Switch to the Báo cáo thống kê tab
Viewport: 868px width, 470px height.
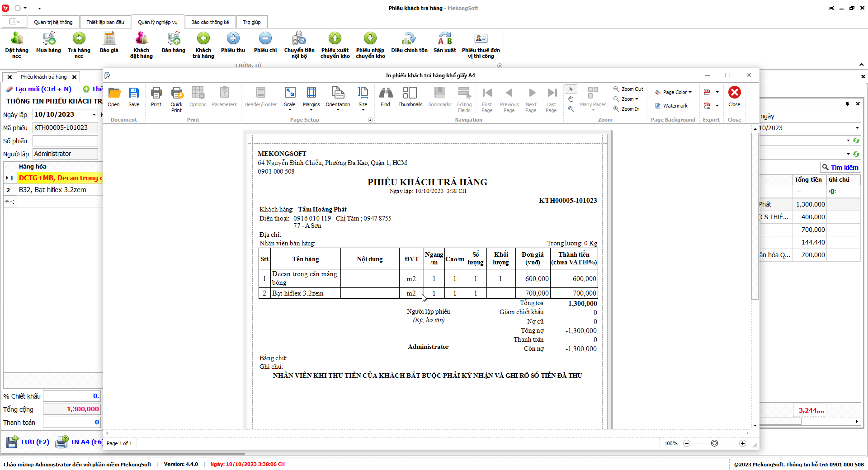pyautogui.click(x=210, y=22)
